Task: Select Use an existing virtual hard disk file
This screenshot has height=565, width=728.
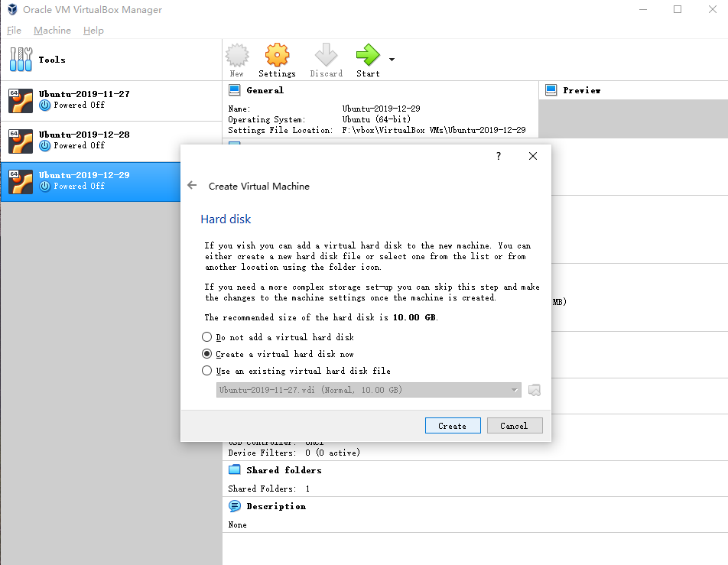Action: pyautogui.click(x=296, y=371)
